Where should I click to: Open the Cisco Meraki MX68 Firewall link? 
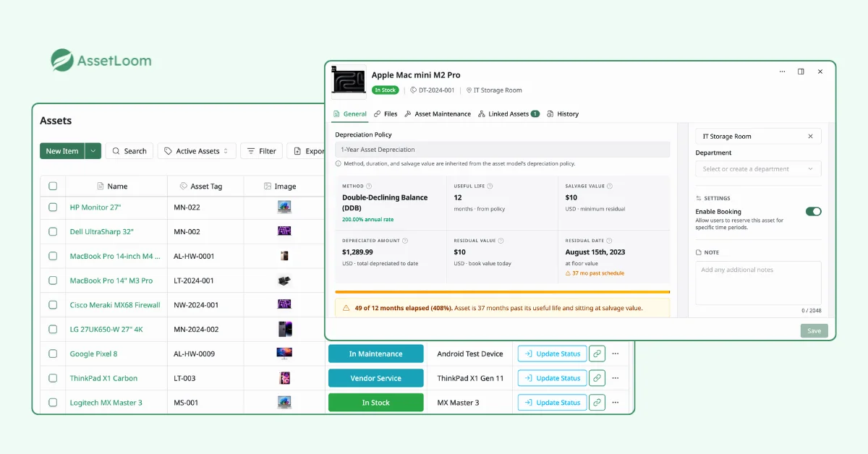115,305
